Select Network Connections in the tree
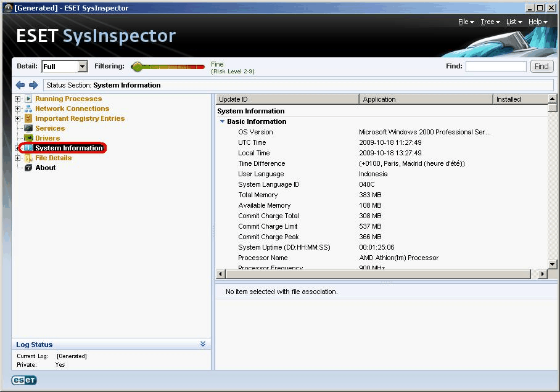 72,108
